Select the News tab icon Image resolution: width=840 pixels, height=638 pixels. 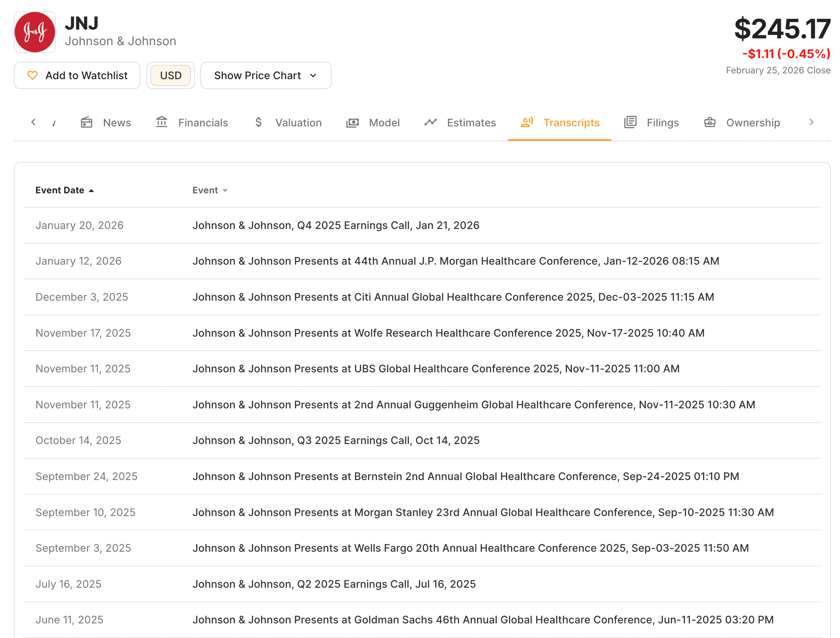87,122
